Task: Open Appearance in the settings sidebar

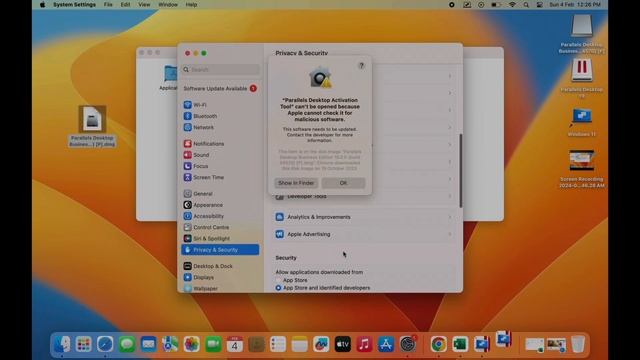Action: tap(203, 205)
